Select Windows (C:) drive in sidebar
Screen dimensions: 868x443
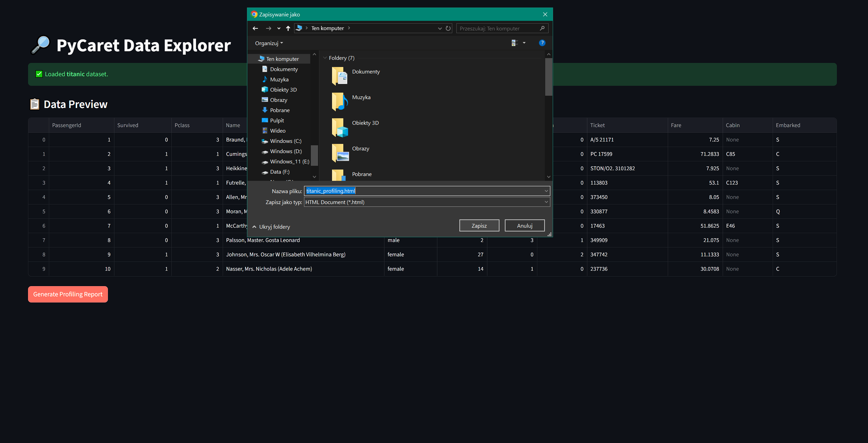tap(285, 141)
